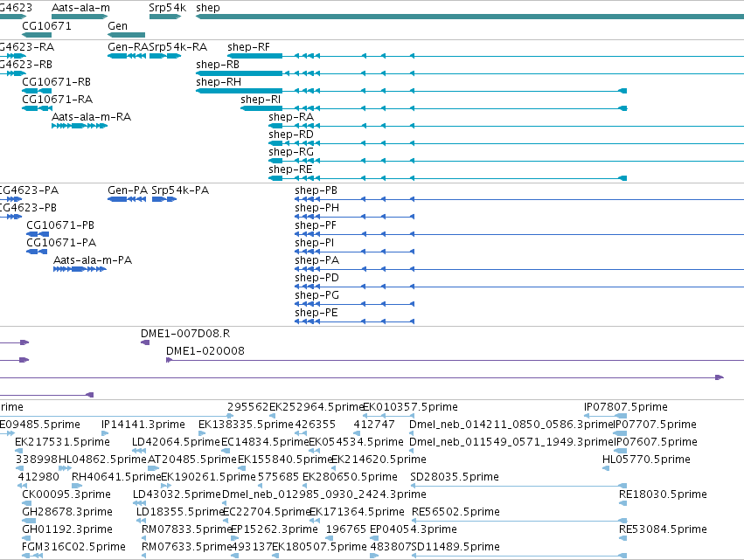The image size is (744, 560).
Task: Click EST HL04862.5prime
Action: pyautogui.click(x=102, y=460)
